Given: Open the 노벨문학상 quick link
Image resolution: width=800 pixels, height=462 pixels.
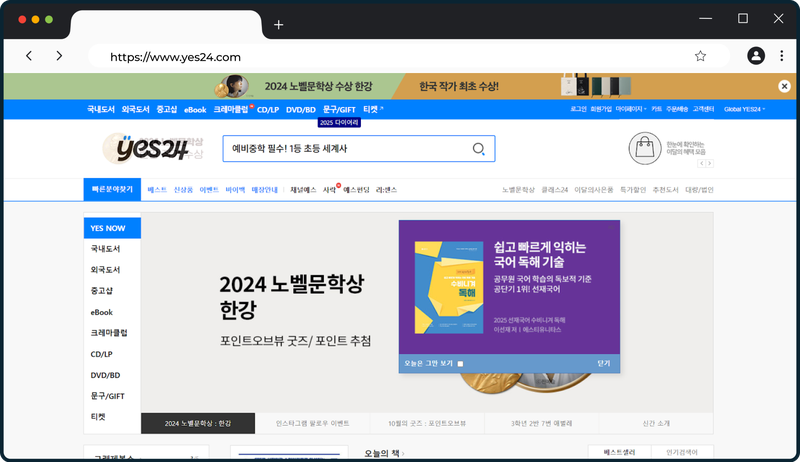Looking at the screenshot, I should pos(518,190).
